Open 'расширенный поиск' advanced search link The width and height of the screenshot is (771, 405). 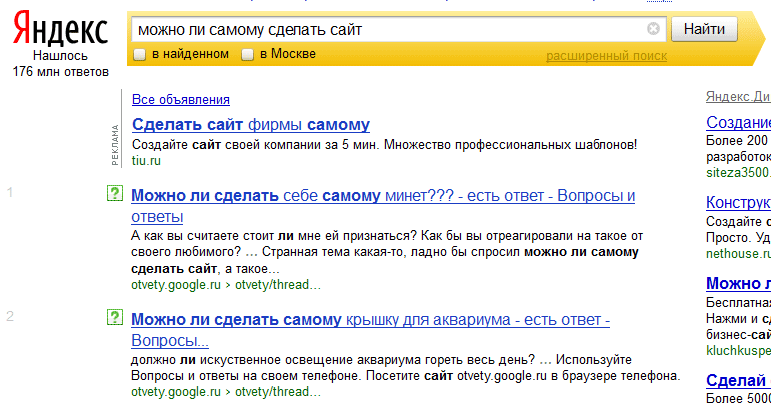tap(606, 56)
